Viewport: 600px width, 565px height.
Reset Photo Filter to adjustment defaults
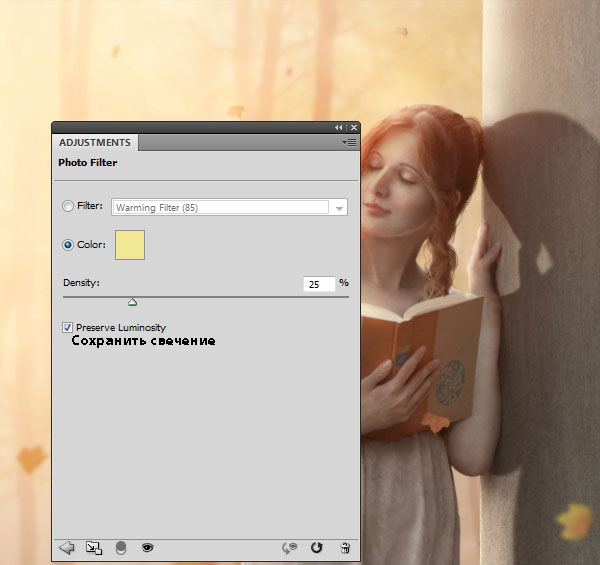click(316, 548)
